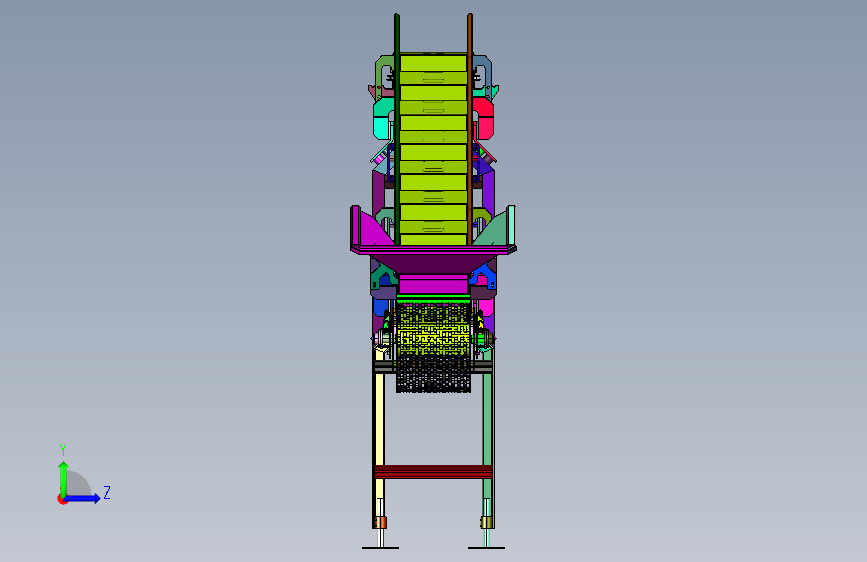Pick the dark green vertical guide rail
This screenshot has width=867, height=562.
click(397, 129)
